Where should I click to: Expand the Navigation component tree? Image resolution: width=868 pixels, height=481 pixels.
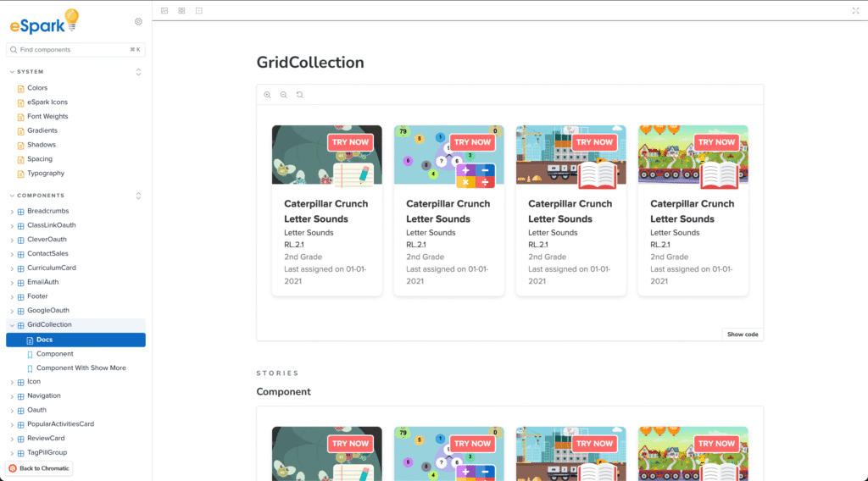(12, 396)
